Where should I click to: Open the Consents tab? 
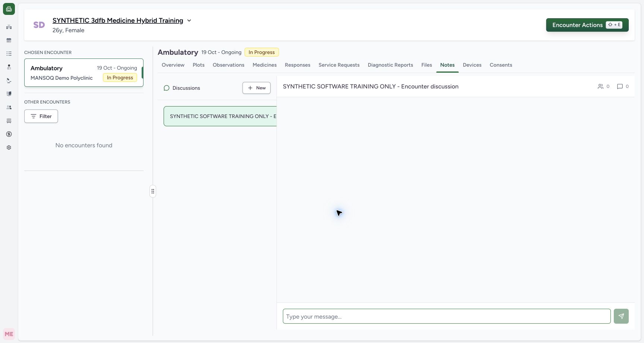coord(501,65)
